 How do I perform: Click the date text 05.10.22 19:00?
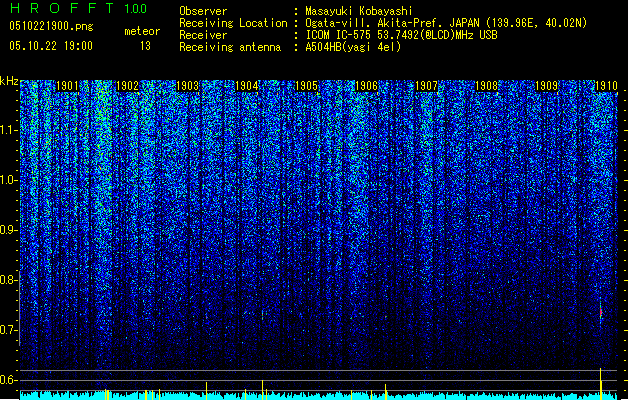[x=51, y=46]
